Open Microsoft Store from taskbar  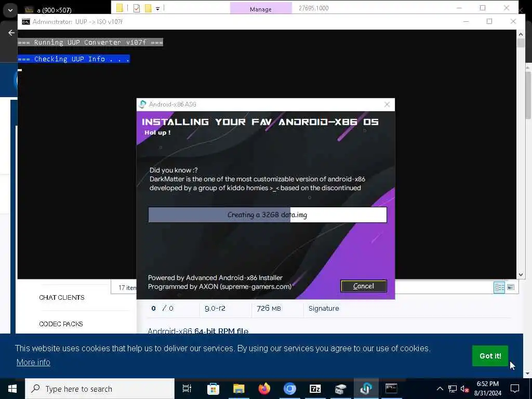tap(213, 389)
